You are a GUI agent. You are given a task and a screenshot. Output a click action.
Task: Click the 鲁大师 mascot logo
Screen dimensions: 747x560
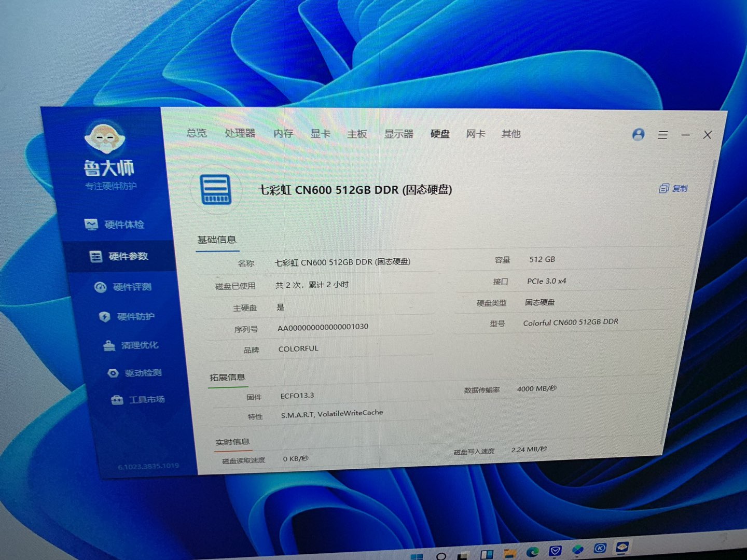pos(104,137)
